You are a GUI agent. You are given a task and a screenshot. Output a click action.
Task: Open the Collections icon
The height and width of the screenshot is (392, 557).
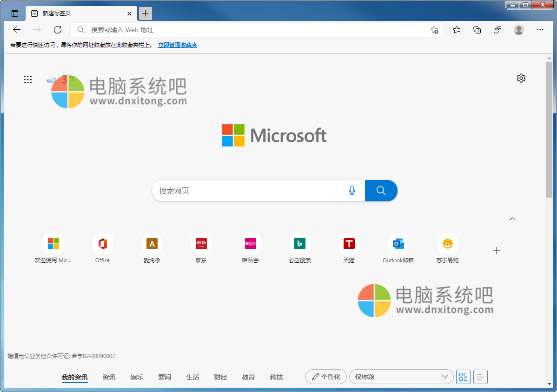click(x=477, y=30)
